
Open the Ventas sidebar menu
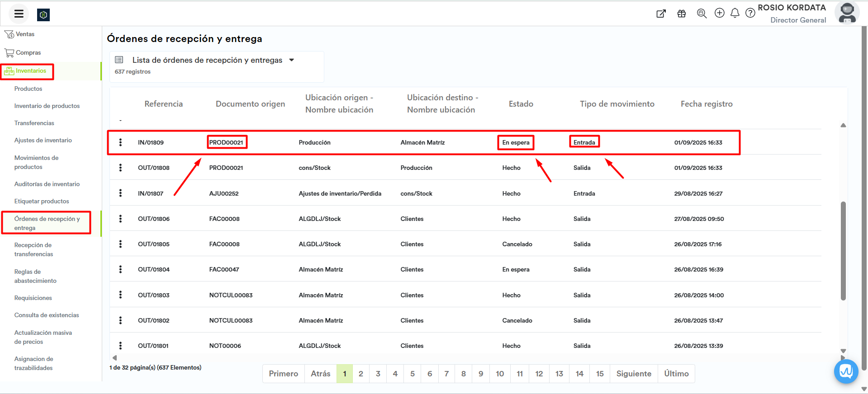(x=25, y=34)
